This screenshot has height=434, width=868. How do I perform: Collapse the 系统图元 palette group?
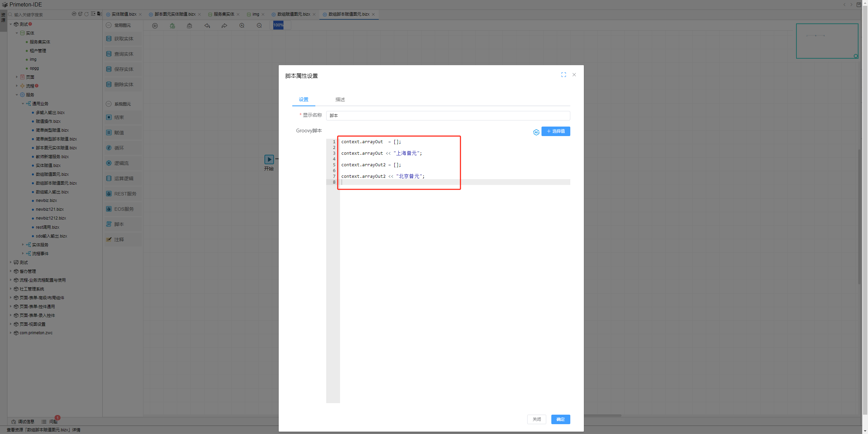click(108, 104)
